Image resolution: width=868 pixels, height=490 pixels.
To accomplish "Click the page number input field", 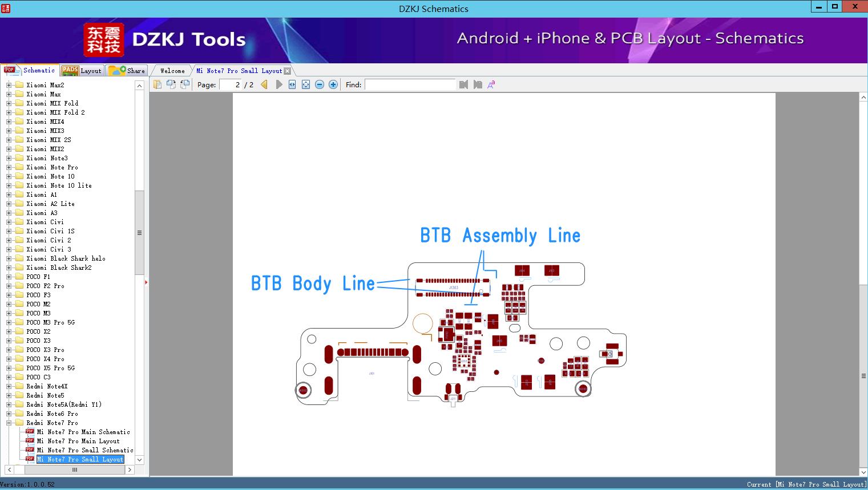I will point(231,84).
